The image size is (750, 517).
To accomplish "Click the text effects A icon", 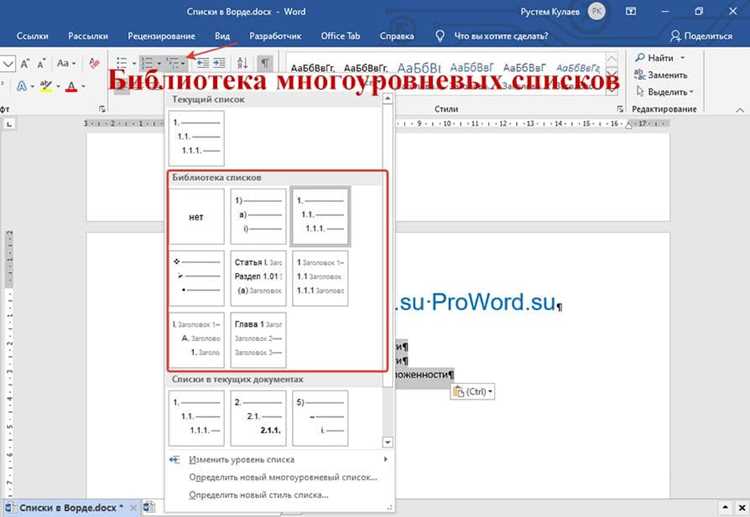I will click(22, 86).
